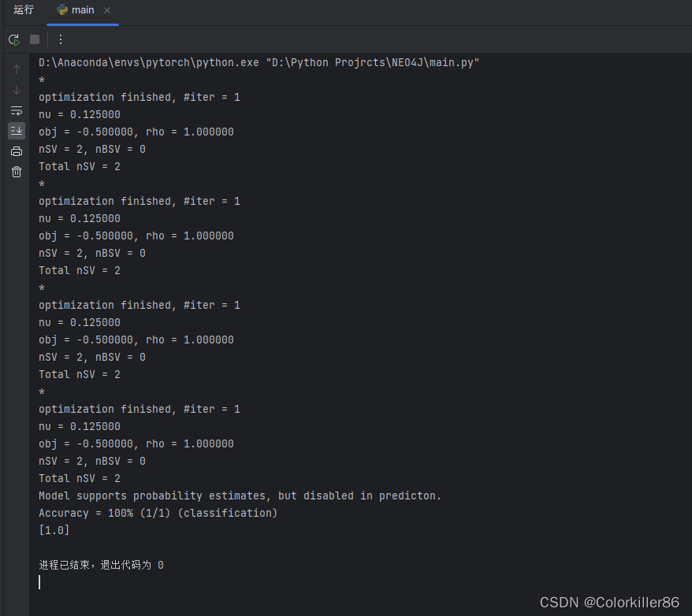Click the Accuracy = 100% output line
The width and height of the screenshot is (692, 616).
158,513
